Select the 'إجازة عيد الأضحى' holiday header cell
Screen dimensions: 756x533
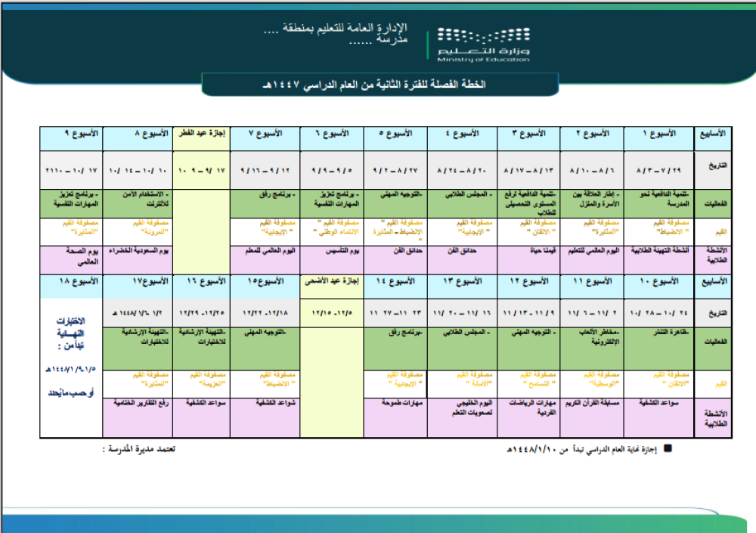[332, 281]
